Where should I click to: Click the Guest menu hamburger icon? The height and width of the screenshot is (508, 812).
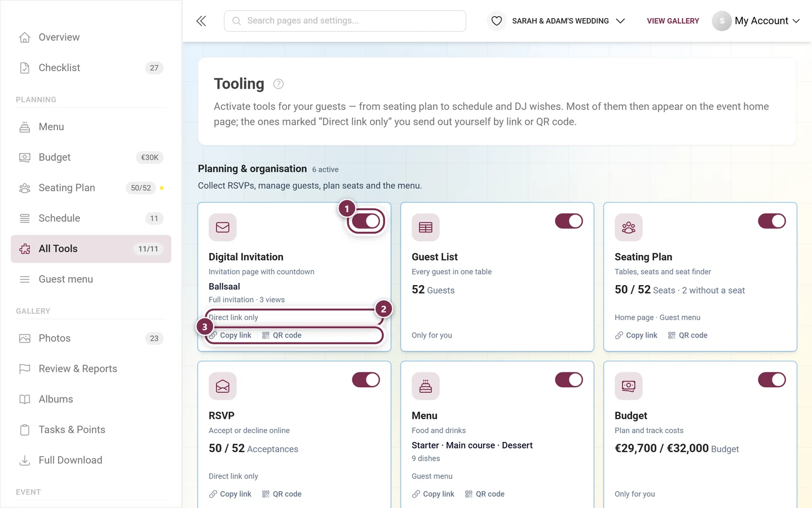[25, 279]
